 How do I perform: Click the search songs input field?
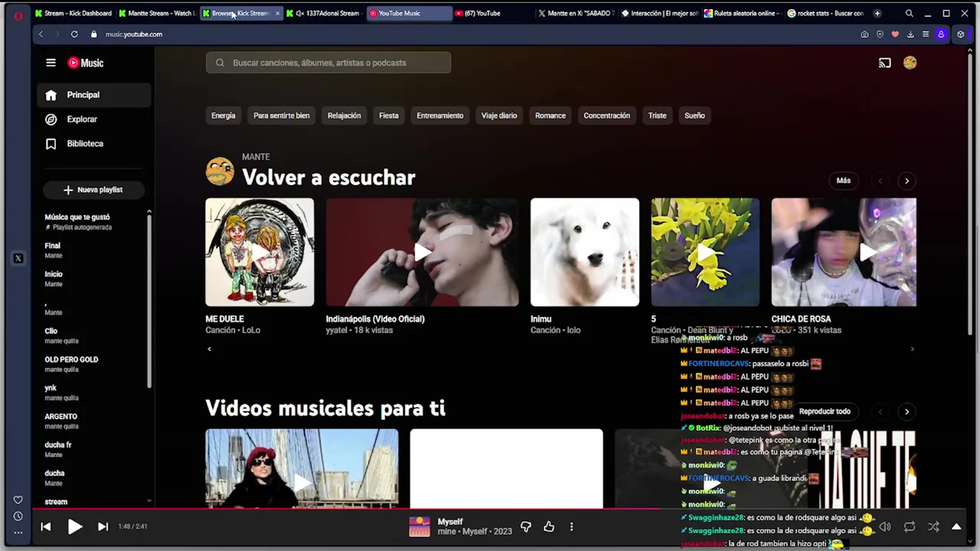point(328,63)
